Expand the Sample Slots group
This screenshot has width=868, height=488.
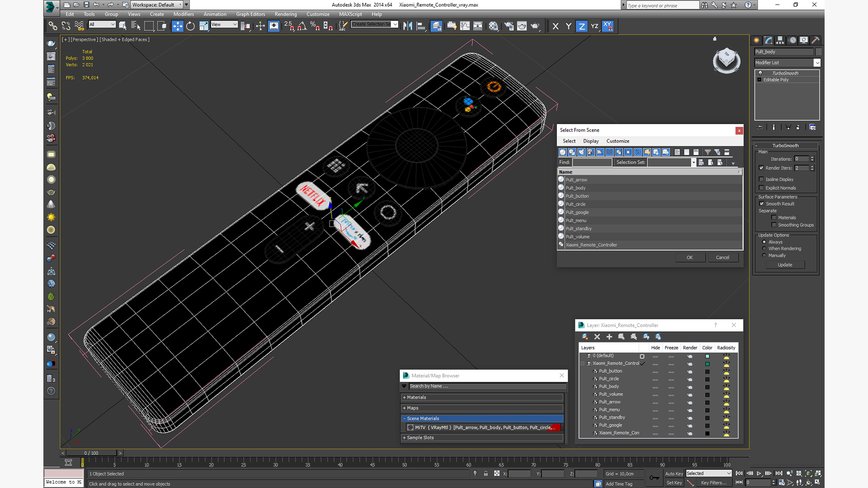tap(482, 438)
